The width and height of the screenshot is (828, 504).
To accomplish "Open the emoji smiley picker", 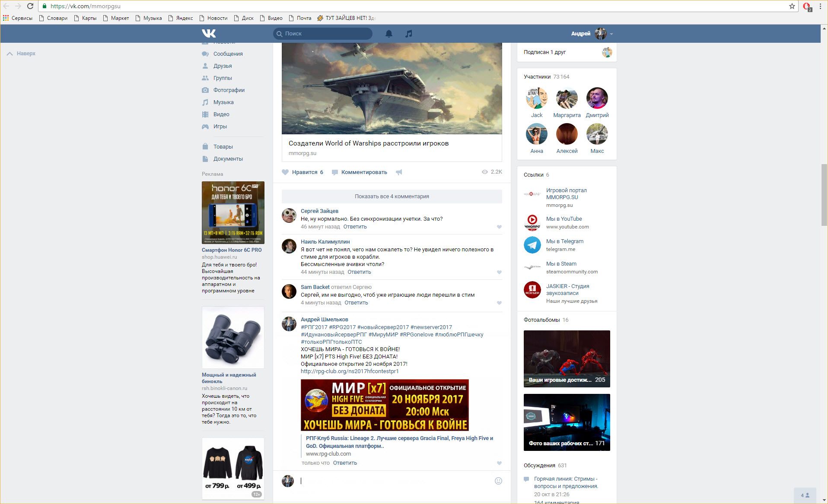I will pos(498,481).
